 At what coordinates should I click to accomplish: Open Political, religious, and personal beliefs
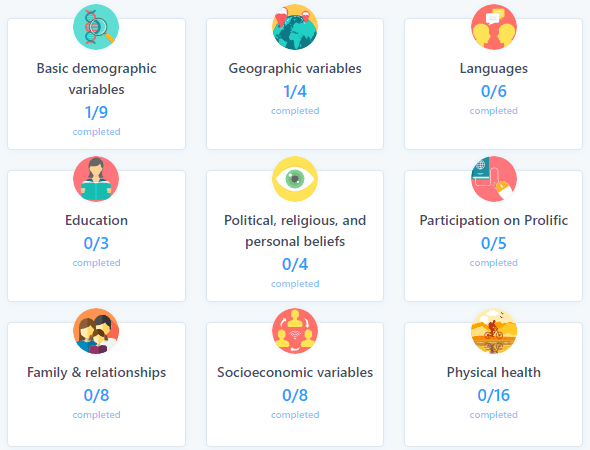click(295, 231)
